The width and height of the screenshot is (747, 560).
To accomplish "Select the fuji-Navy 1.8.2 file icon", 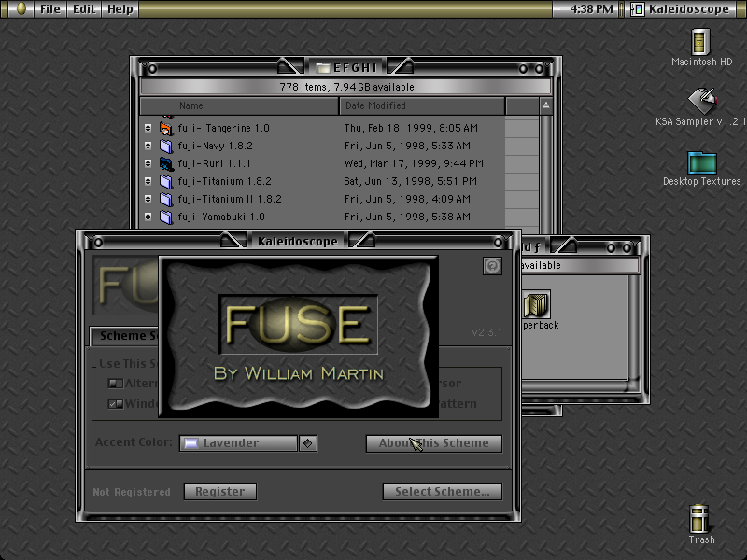I will pyautogui.click(x=166, y=146).
